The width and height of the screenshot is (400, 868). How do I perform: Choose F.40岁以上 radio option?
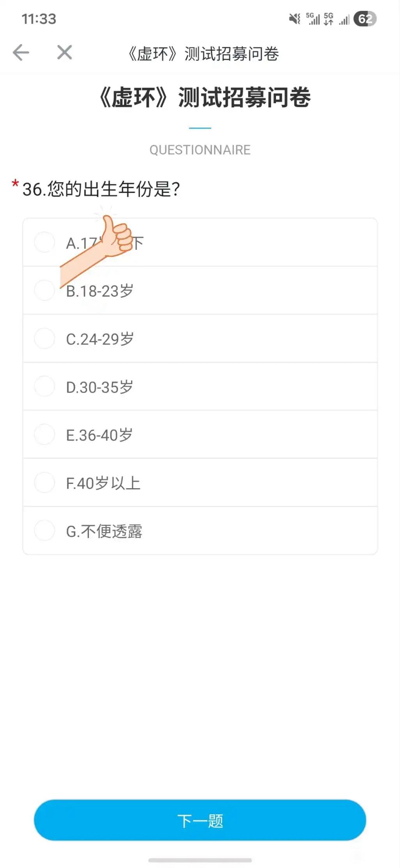click(x=44, y=483)
